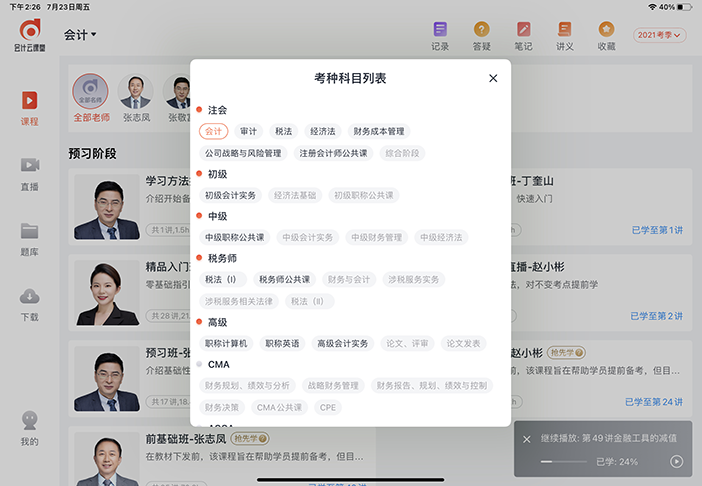702x486 pixels.
Task: Choose 初级会计实务 subject
Action: click(x=230, y=195)
